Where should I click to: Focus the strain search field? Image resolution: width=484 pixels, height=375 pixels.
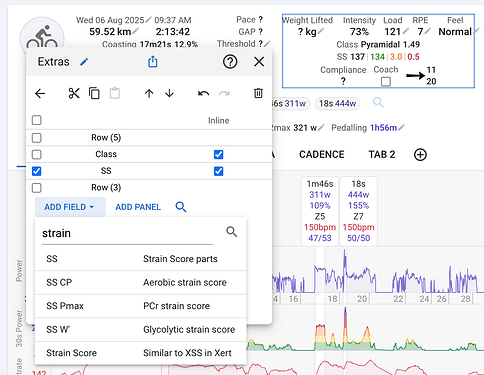coord(127,233)
